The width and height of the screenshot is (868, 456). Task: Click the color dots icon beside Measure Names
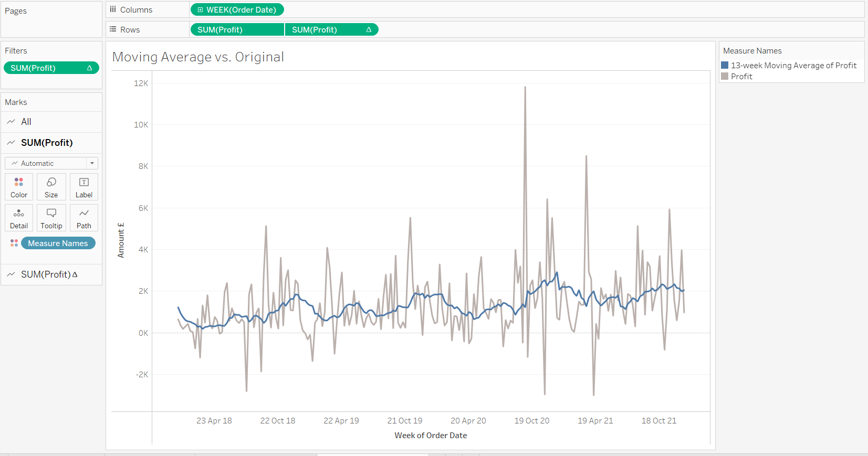coord(14,243)
